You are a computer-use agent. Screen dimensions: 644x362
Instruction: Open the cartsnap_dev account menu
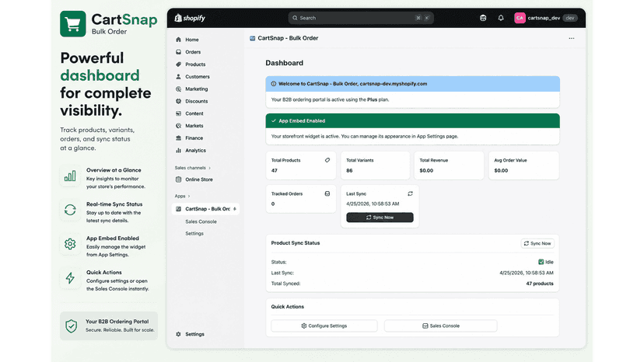(x=546, y=18)
